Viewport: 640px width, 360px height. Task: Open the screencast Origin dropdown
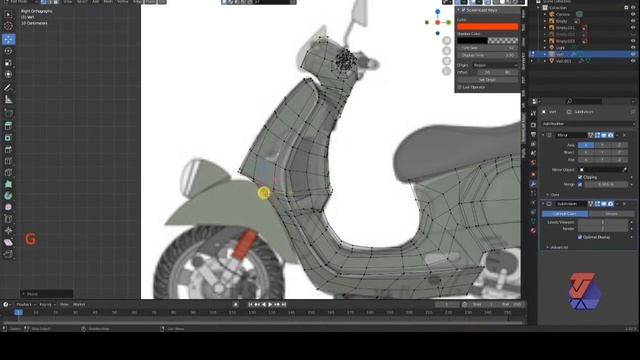pos(495,65)
